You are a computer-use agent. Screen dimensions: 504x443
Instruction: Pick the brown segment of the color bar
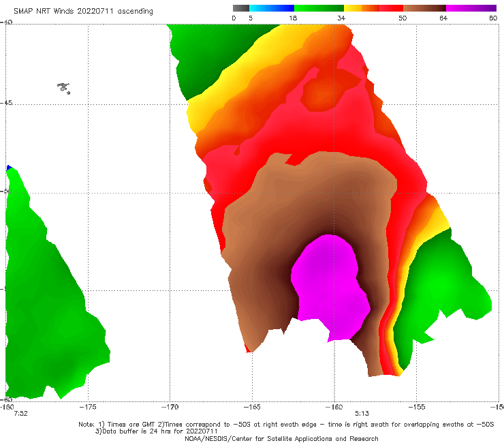[x=424, y=8]
